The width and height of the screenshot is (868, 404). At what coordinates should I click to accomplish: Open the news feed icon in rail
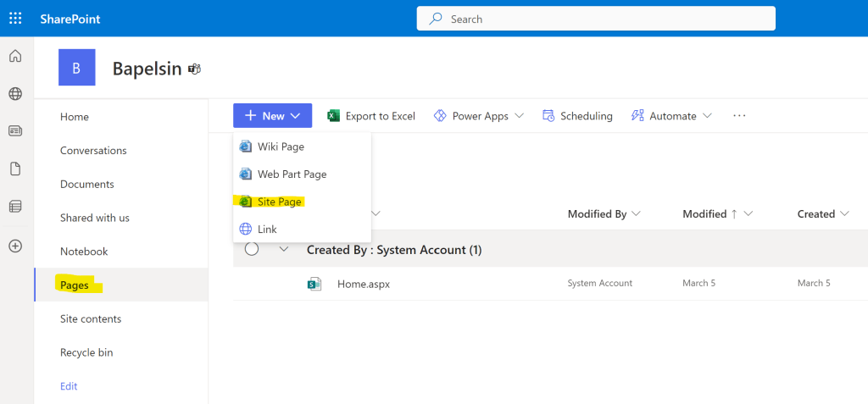pos(15,130)
